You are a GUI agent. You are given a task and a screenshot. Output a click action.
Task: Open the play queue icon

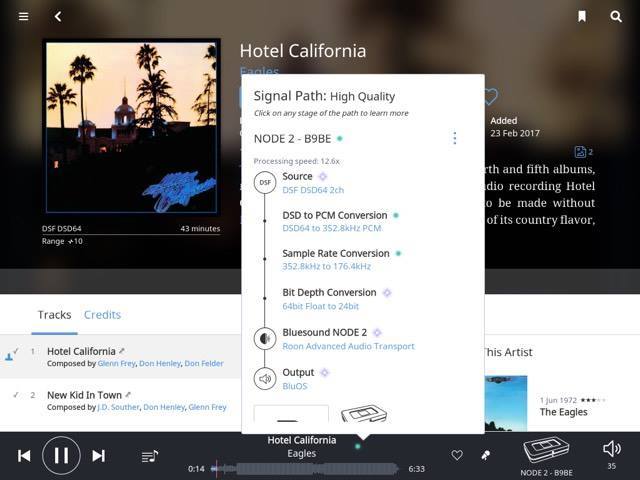(x=150, y=456)
